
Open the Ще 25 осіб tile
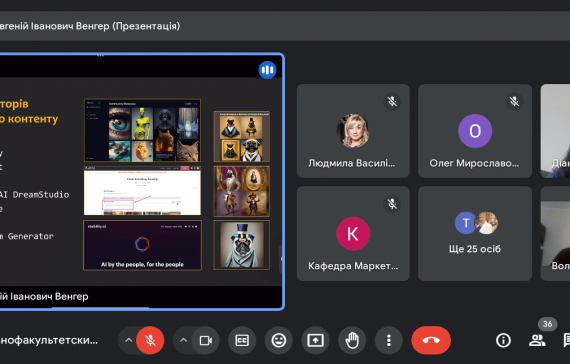[x=475, y=233]
